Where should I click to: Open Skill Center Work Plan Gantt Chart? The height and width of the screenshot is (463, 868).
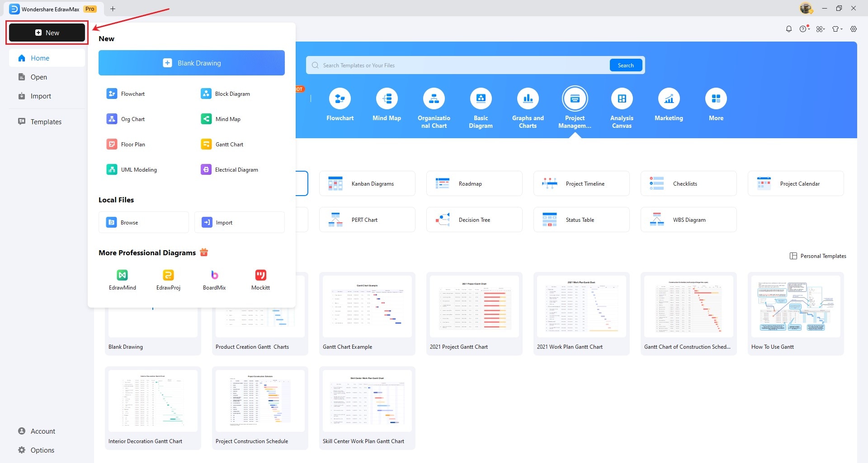click(x=367, y=408)
